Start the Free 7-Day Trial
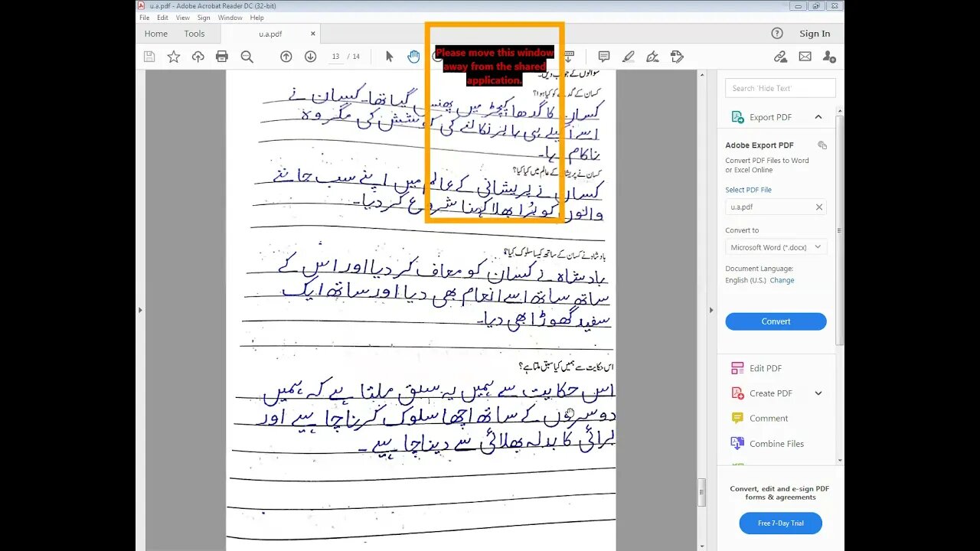 pyautogui.click(x=780, y=523)
